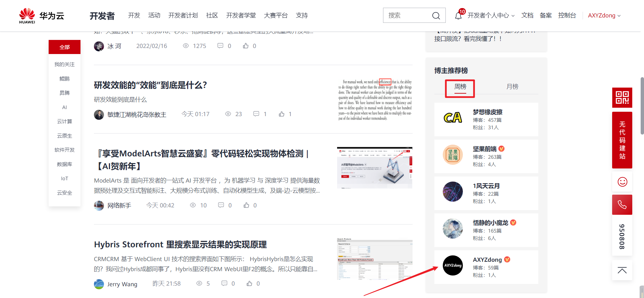644x298 pixels.
Task: Click comment icon on 冰河's article
Action: [x=220, y=46]
